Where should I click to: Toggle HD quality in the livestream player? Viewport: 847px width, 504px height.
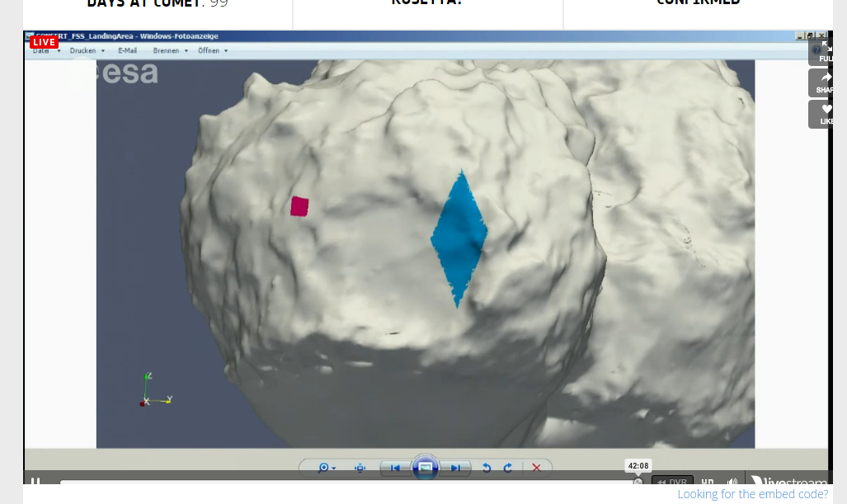(x=708, y=481)
